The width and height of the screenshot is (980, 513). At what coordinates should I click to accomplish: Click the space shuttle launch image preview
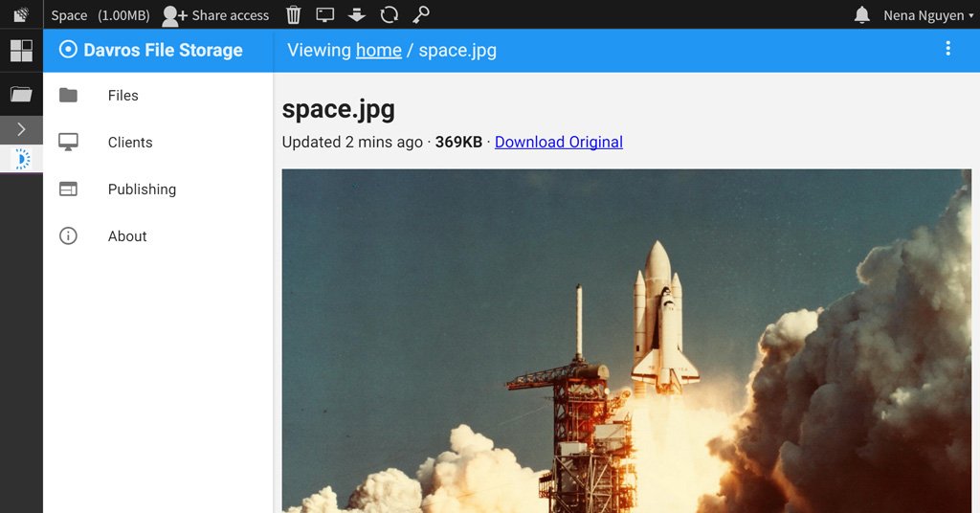pos(626,341)
